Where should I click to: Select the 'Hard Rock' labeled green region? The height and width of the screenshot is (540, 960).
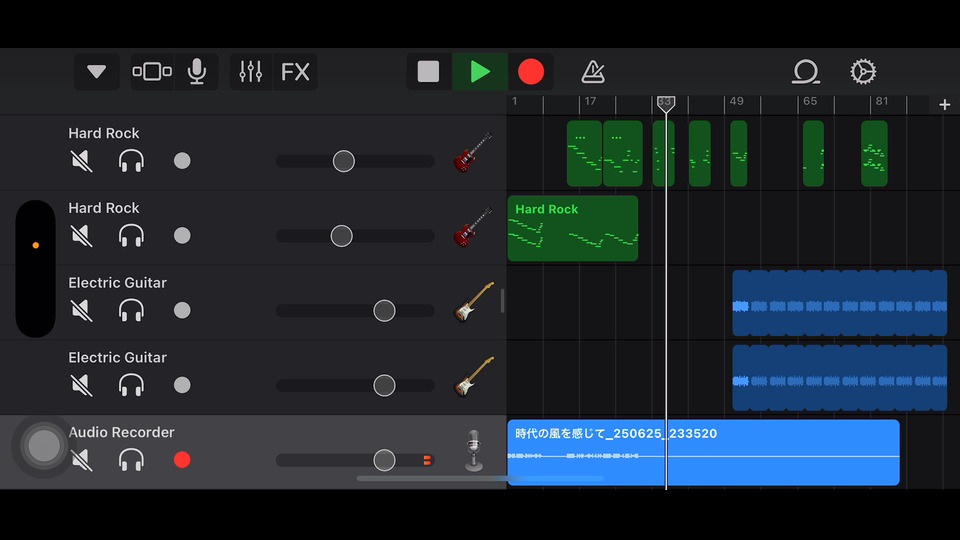click(x=572, y=228)
